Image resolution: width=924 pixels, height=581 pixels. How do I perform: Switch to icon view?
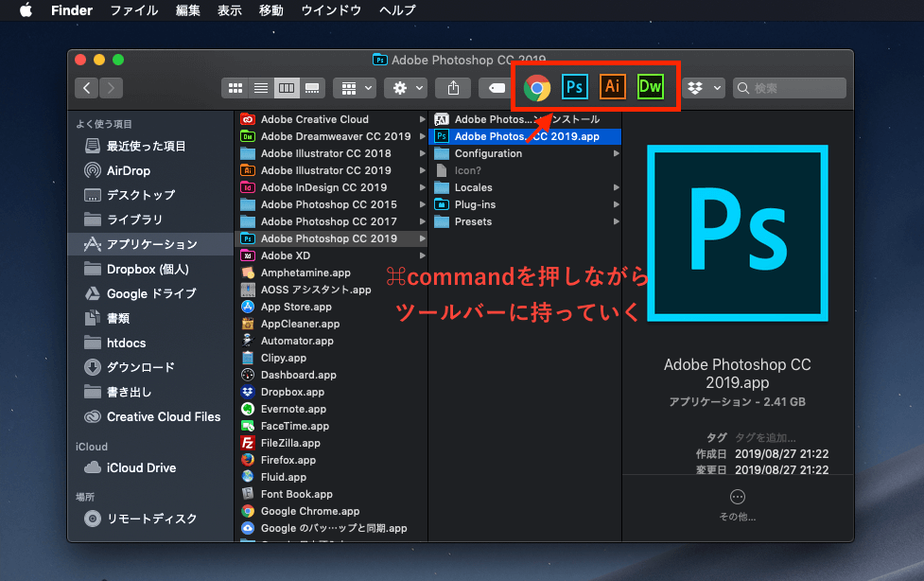(x=235, y=89)
